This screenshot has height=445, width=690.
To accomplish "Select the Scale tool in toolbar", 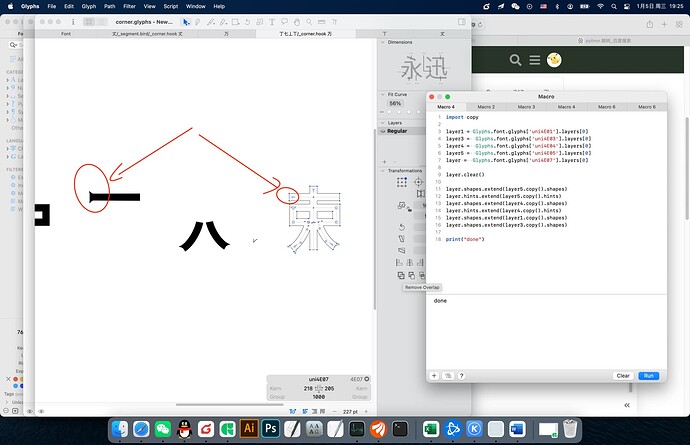I will click(x=260, y=22).
